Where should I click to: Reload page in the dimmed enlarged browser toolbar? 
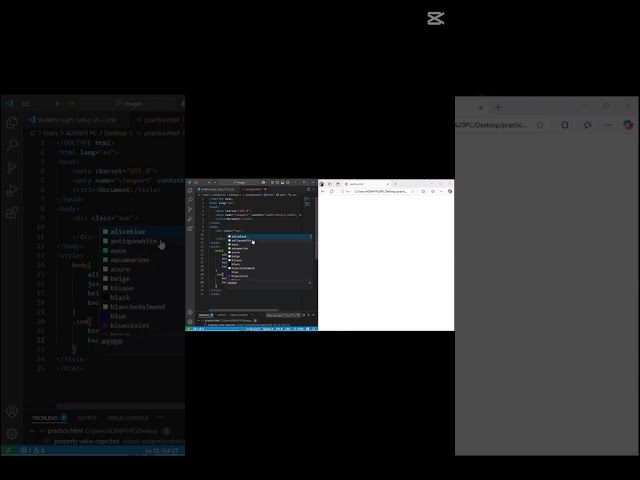pos(564,125)
